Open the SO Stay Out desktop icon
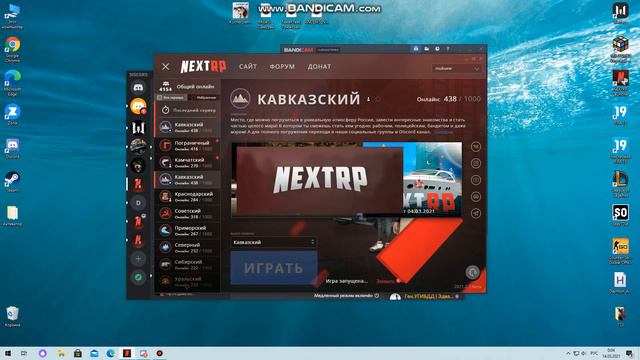The width and height of the screenshot is (640, 360). pyautogui.click(x=620, y=215)
